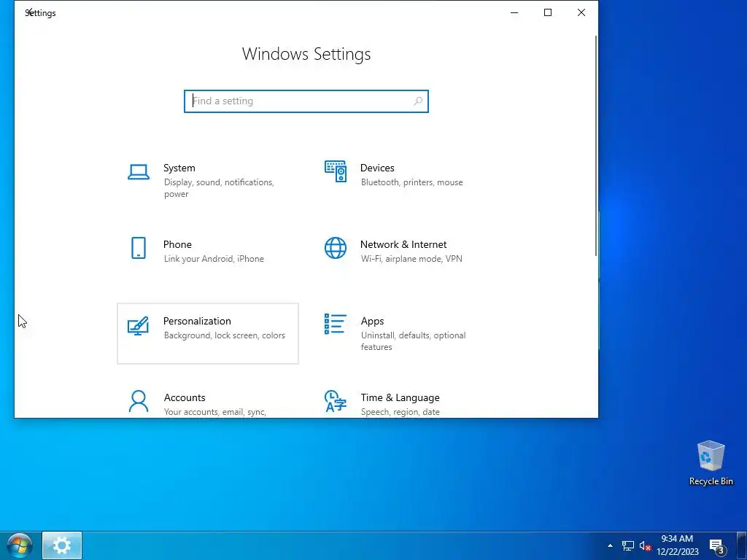Click the Settings gear taskbar button
Image resolution: width=747 pixels, height=560 pixels.
tap(62, 545)
